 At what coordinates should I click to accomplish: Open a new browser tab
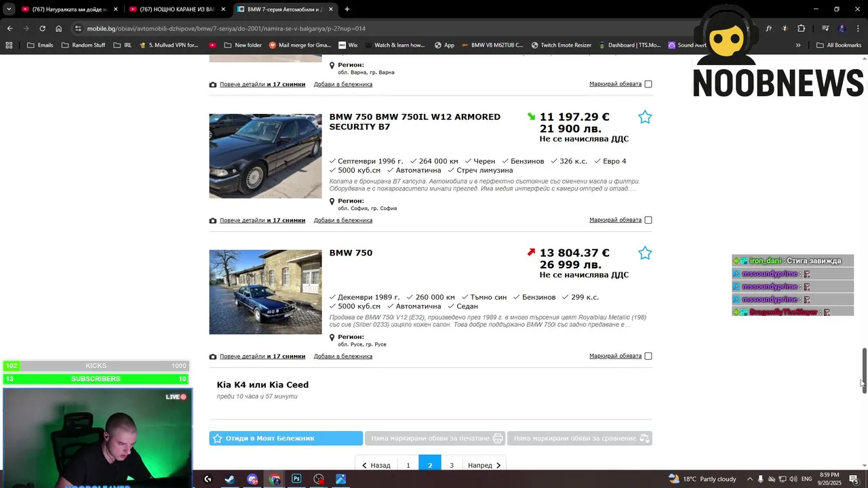tap(347, 9)
